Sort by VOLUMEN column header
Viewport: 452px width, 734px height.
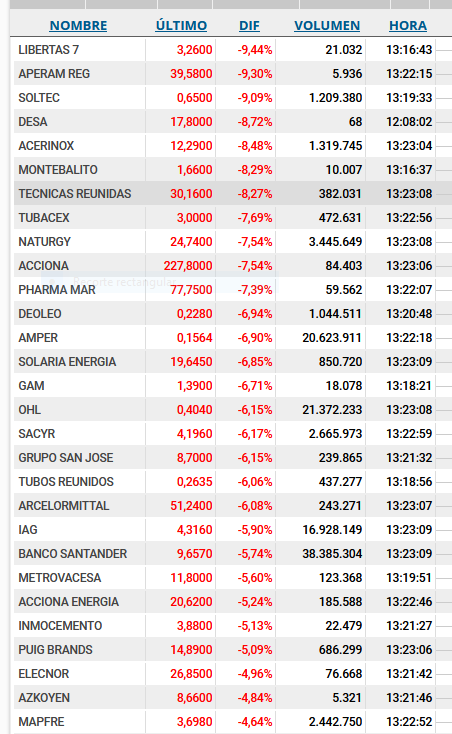click(327, 26)
